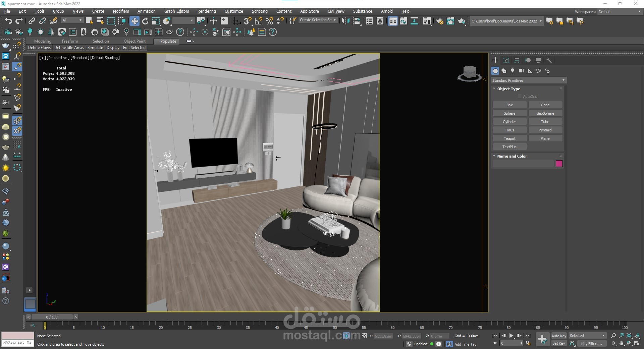
Task: Activate the Select and Link tool
Action: click(32, 21)
